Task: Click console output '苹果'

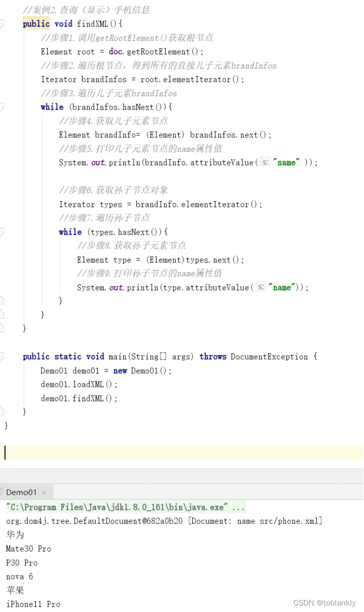Action: (x=15, y=590)
